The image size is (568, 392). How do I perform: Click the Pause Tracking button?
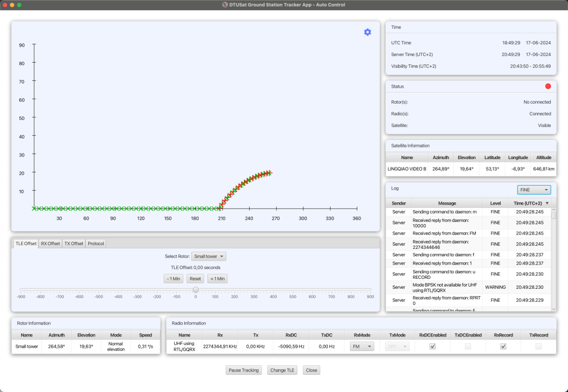coord(244,370)
